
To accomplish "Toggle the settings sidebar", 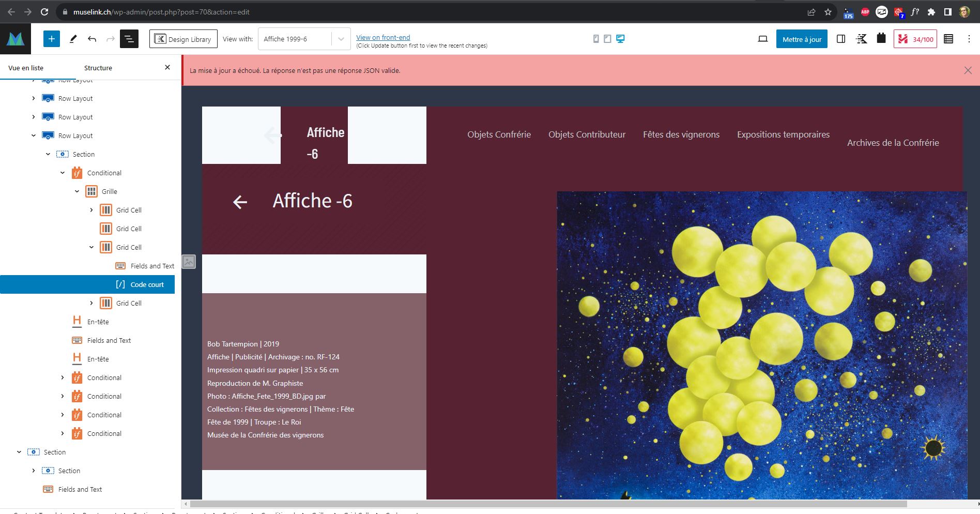I will [841, 39].
